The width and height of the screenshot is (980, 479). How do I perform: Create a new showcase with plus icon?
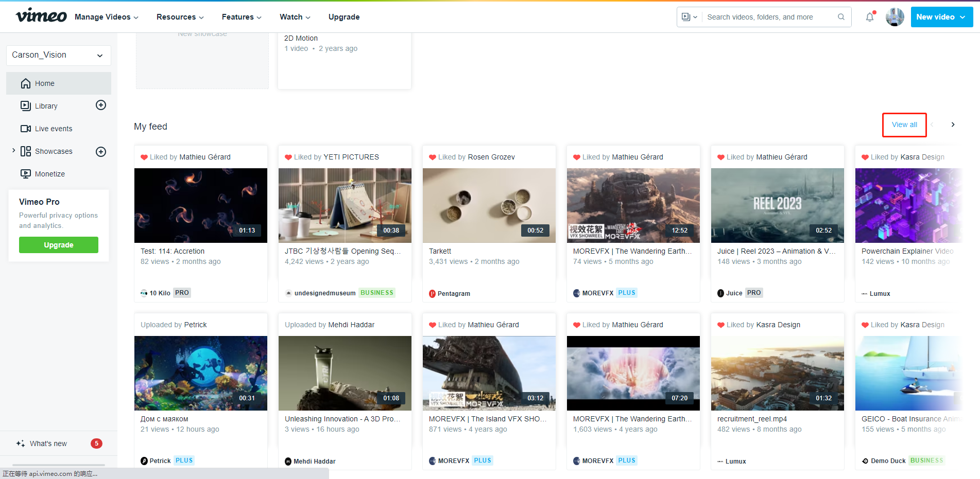click(101, 151)
